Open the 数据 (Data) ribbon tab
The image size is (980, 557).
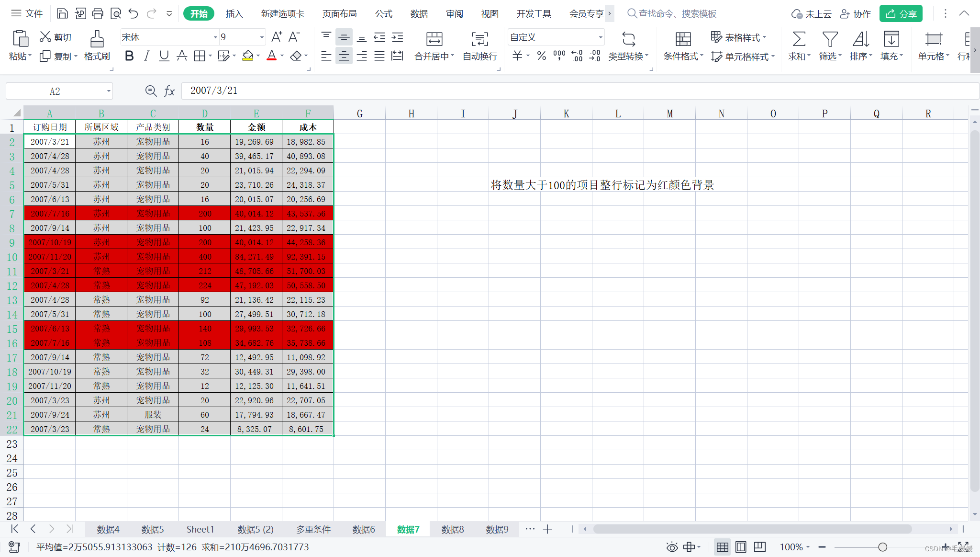(x=419, y=13)
